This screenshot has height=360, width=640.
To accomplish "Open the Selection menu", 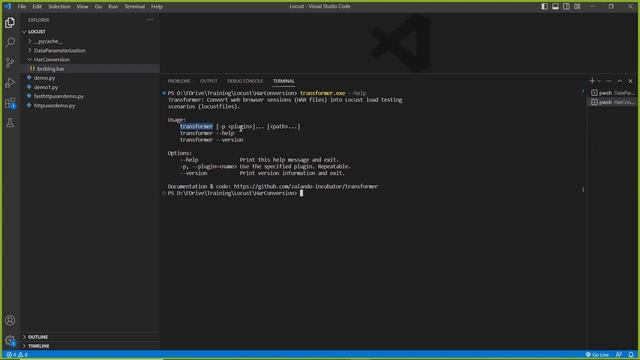I will point(59,7).
